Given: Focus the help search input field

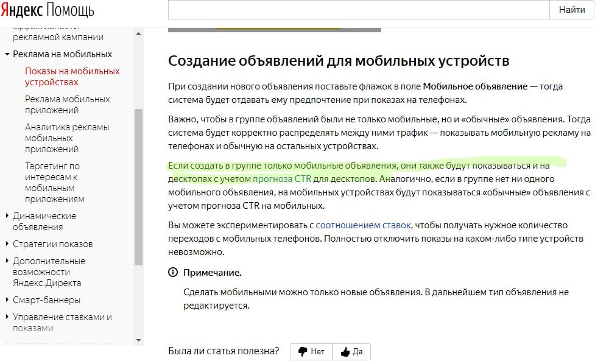Looking at the screenshot, I should [359, 10].
